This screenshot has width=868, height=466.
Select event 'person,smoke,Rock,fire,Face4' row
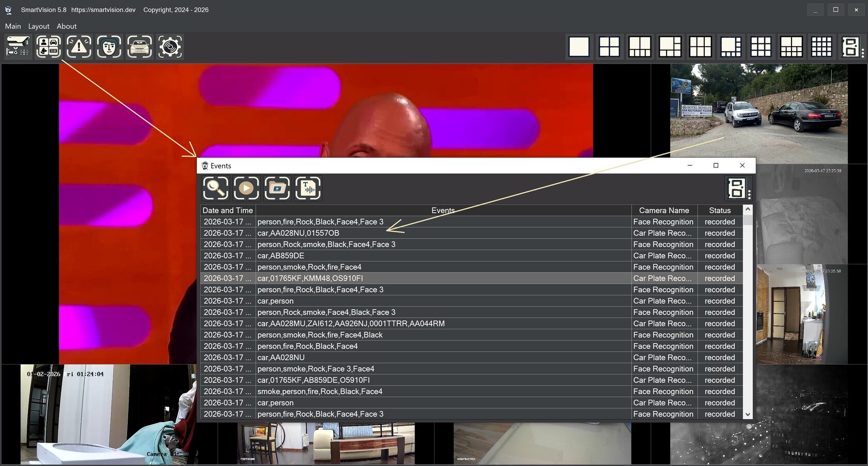[x=471, y=267]
